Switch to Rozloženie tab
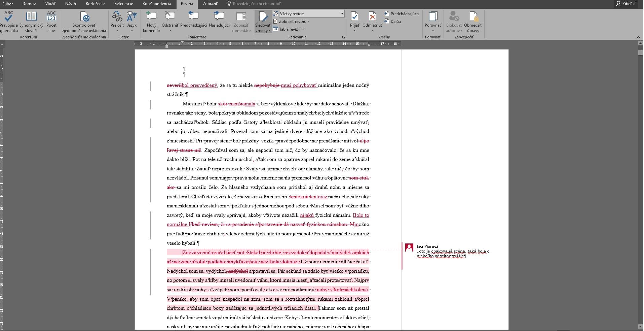The image size is (644, 331). click(95, 4)
